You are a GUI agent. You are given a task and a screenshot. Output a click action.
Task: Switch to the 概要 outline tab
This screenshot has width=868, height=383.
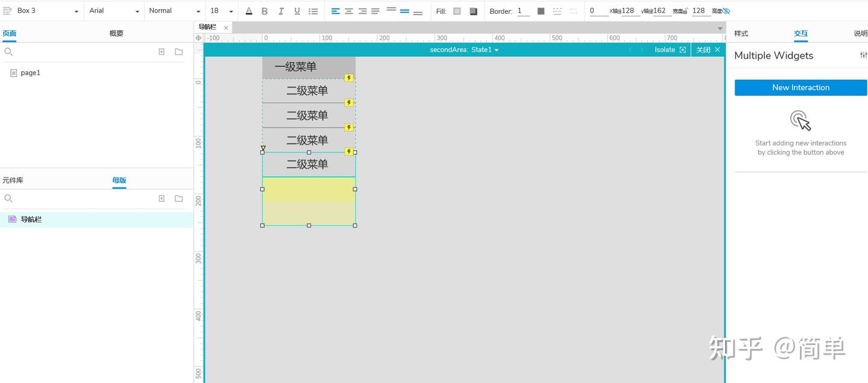pos(116,33)
